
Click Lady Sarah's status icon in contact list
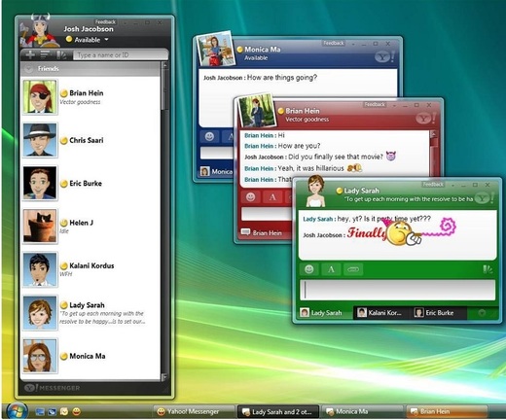coord(64,305)
